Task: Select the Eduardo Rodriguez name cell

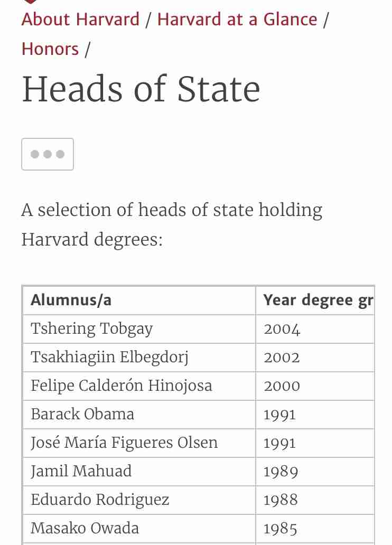Action: (x=139, y=500)
